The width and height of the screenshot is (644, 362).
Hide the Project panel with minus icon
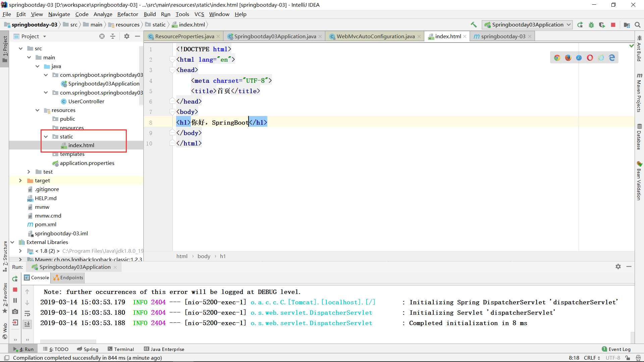coord(138,36)
